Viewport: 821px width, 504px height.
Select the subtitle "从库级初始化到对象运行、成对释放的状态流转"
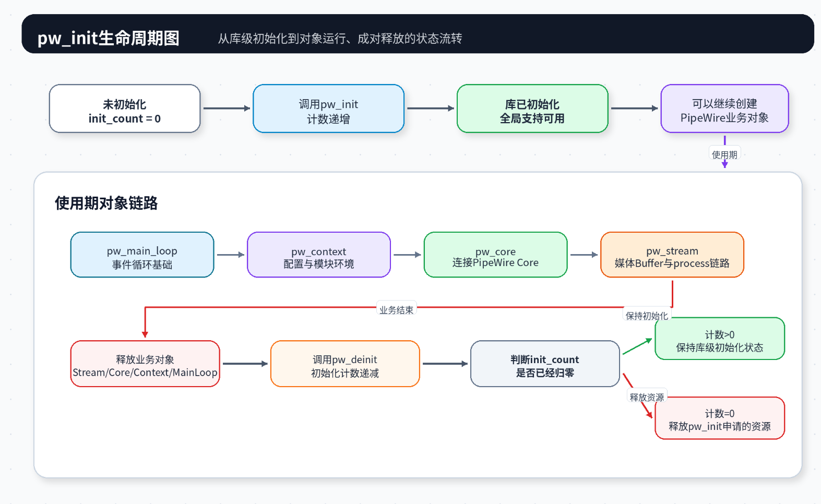[x=340, y=39]
